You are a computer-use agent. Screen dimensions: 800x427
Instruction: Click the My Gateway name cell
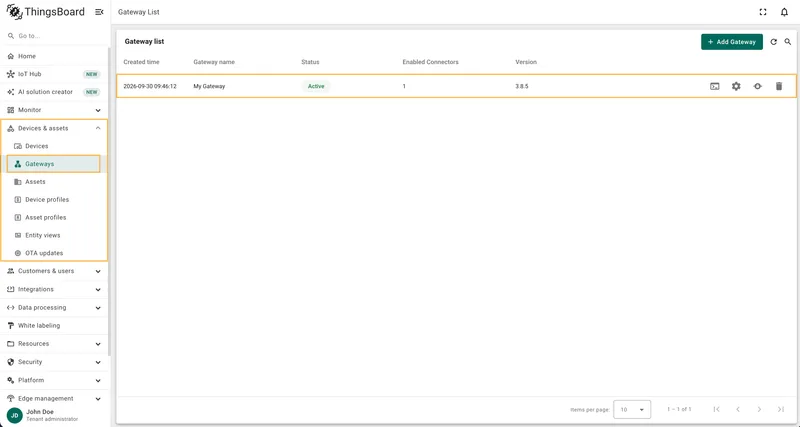point(209,86)
